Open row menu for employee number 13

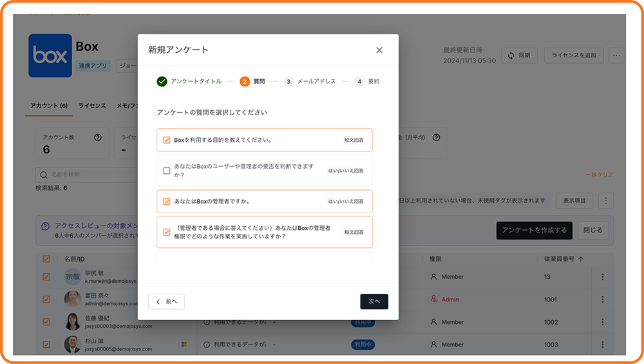[x=603, y=277]
